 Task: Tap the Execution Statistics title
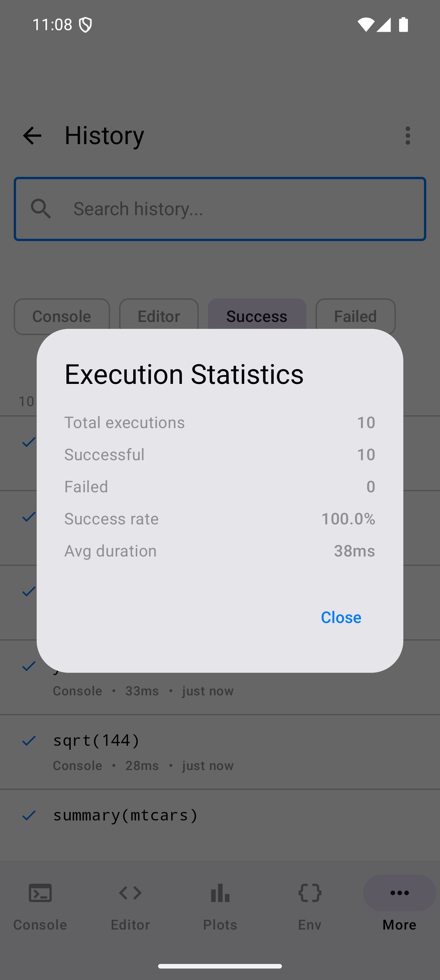tap(184, 374)
